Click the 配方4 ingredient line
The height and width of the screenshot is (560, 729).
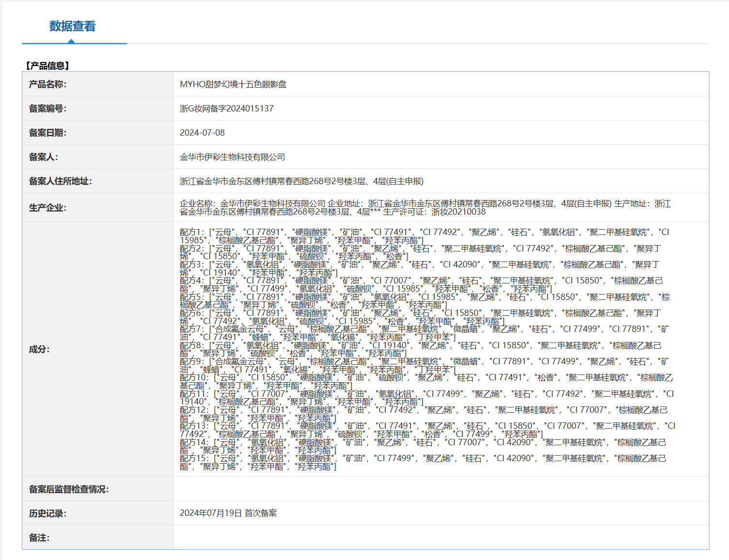tap(421, 285)
